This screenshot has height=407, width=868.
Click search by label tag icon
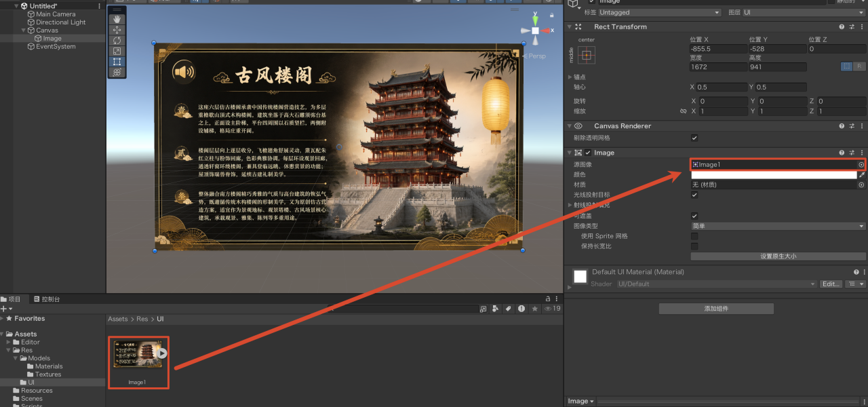coord(508,309)
